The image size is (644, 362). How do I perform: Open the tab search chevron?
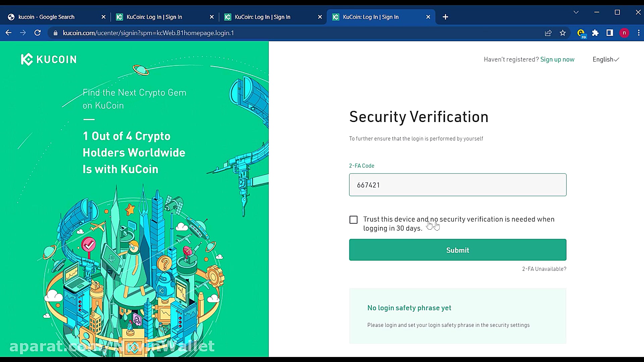click(x=576, y=12)
